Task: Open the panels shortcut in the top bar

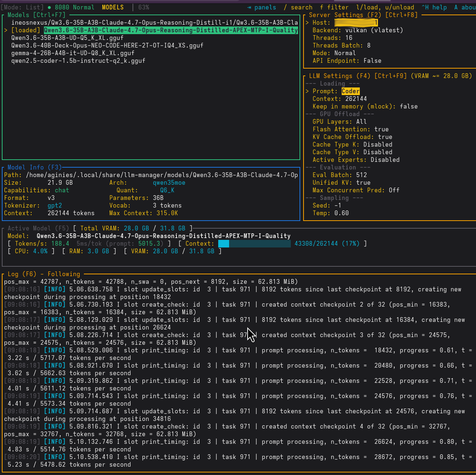Action: tap(261, 7)
